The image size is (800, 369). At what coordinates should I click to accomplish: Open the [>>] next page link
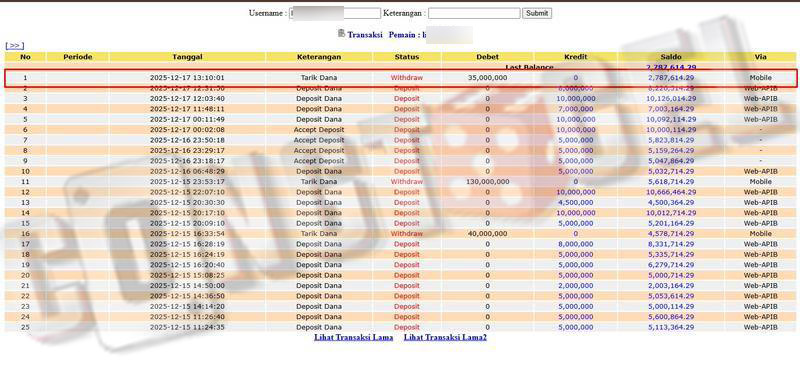click(x=15, y=46)
